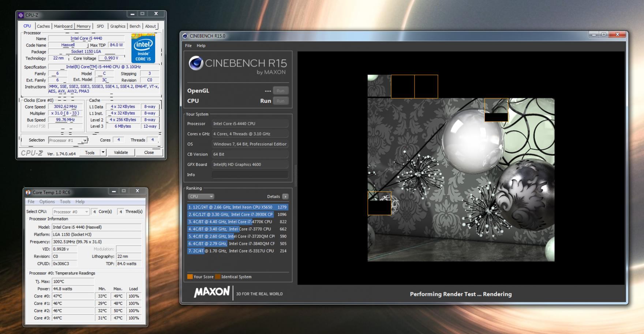Image resolution: width=644 pixels, height=334 pixels.
Task: Open the CPU ranking type dropdown
Action: coord(201,197)
